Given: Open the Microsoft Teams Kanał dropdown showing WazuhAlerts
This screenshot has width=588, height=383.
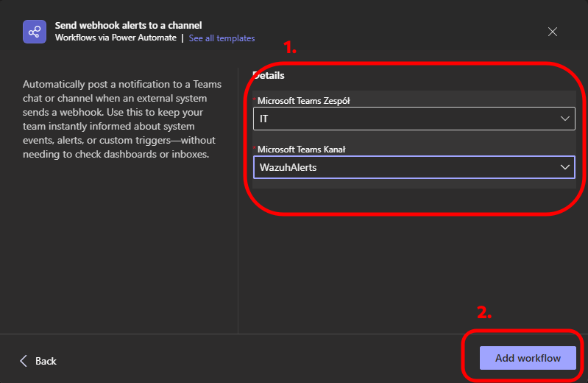Looking at the screenshot, I should point(414,167).
